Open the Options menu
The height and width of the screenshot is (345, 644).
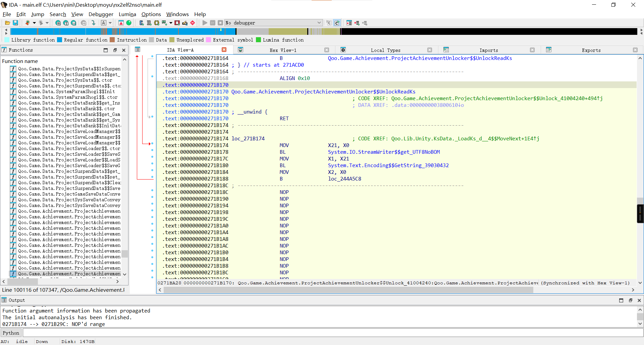(x=151, y=14)
